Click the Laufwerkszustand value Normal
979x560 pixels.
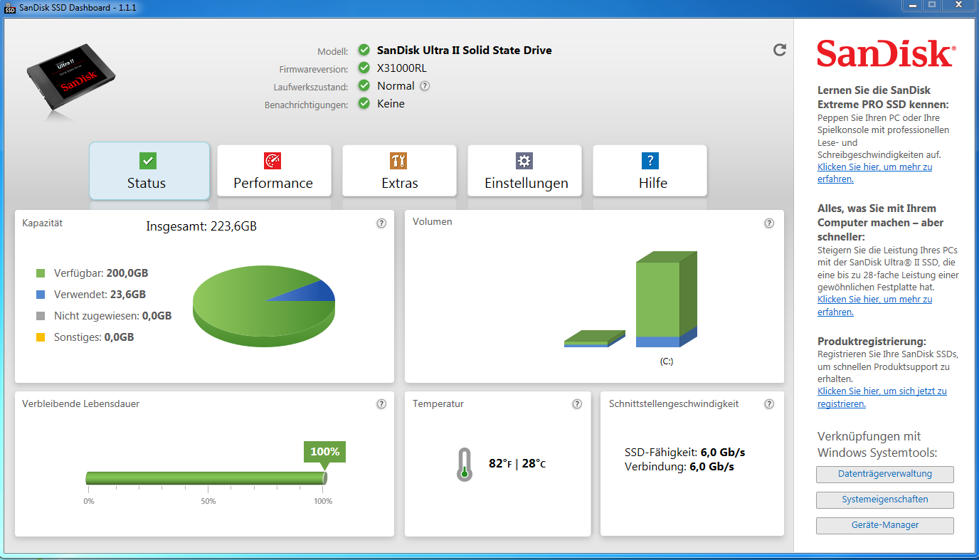click(396, 85)
